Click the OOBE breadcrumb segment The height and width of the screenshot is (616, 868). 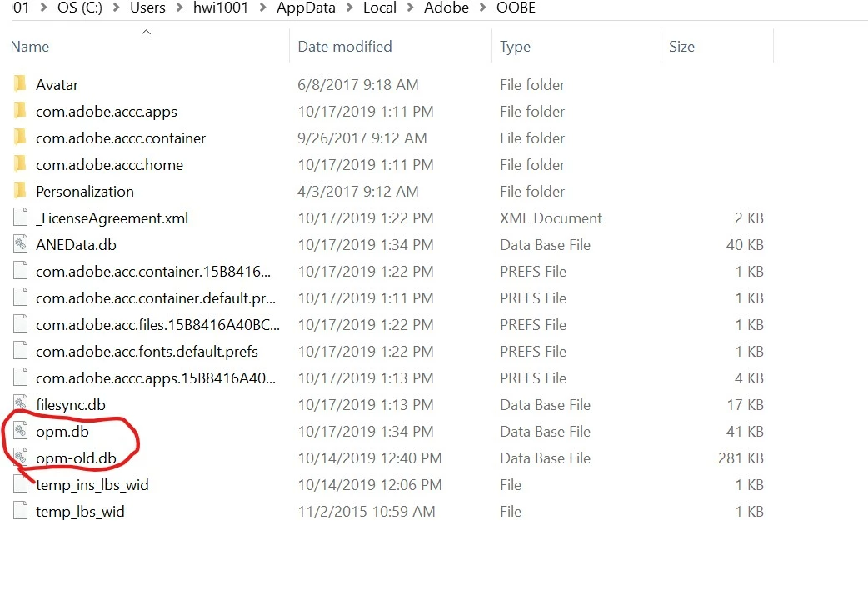[516, 8]
